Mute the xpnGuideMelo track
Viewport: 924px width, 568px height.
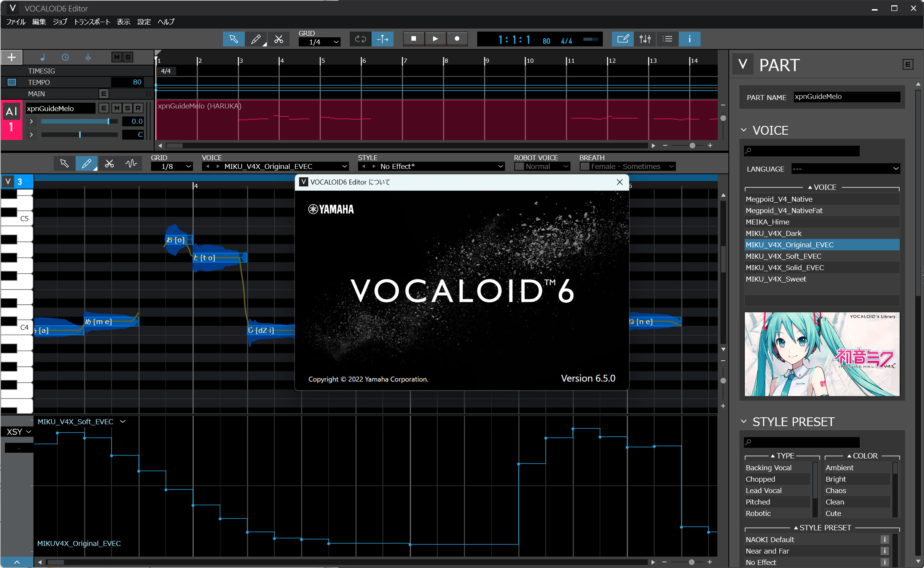pyautogui.click(x=117, y=108)
